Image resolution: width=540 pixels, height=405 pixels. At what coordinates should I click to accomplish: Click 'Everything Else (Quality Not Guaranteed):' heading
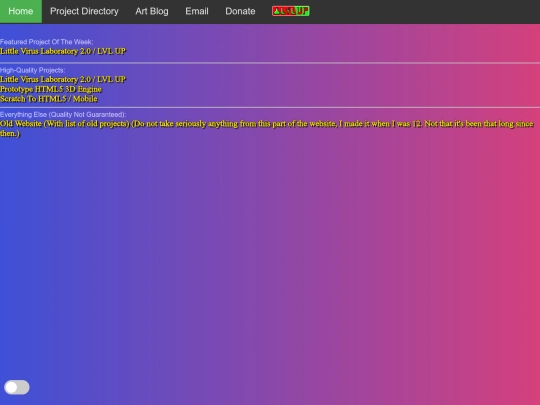pyautogui.click(x=63, y=114)
